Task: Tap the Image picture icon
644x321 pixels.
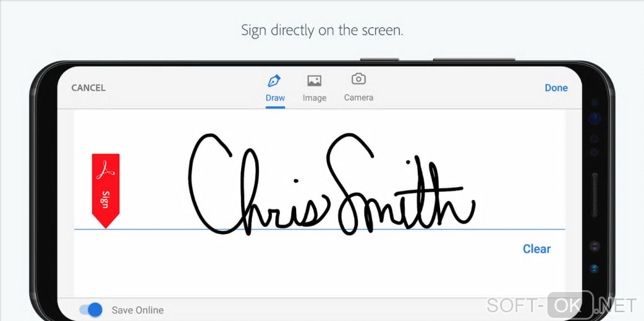Action: point(314,81)
